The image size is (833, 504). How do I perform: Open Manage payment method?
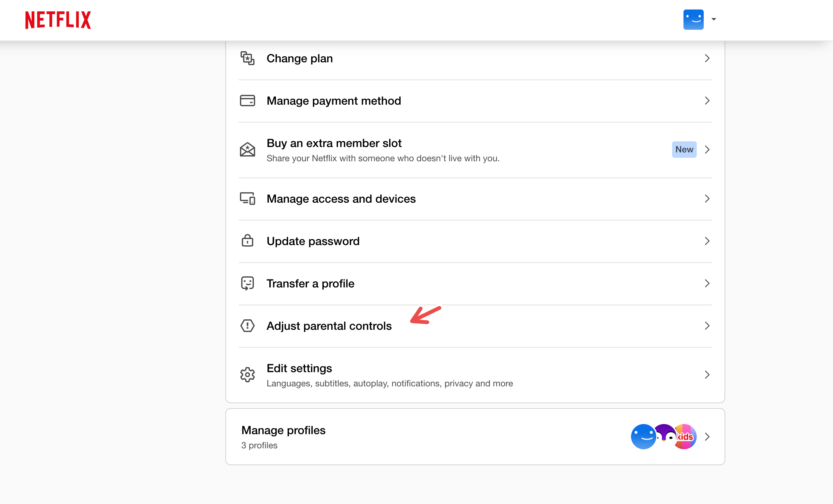(475, 101)
